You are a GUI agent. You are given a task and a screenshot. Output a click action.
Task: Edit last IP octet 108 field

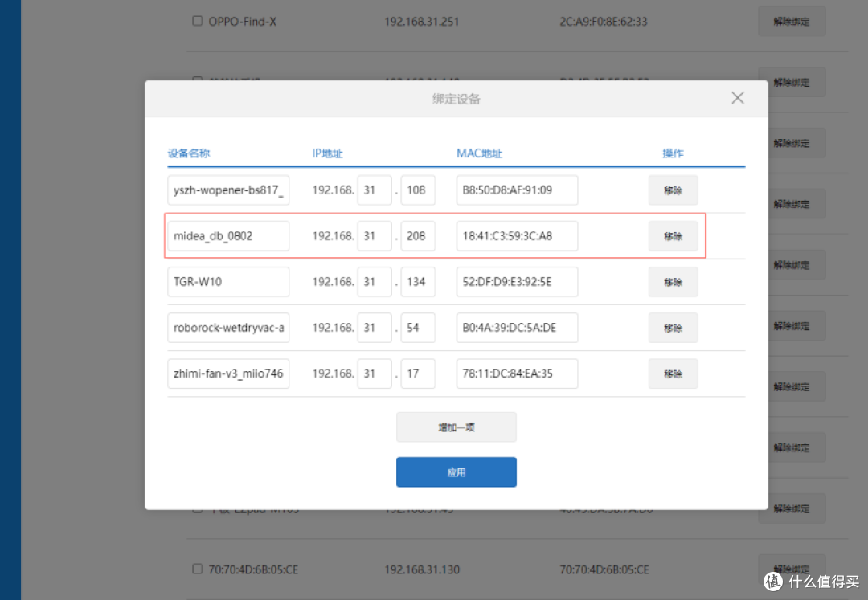tap(418, 190)
